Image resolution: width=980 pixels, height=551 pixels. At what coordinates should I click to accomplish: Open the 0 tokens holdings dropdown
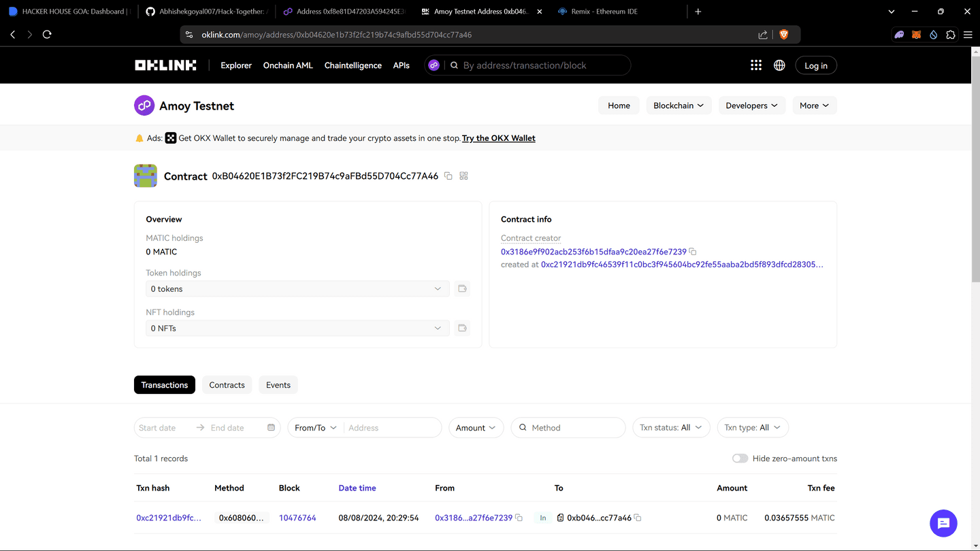pyautogui.click(x=297, y=289)
